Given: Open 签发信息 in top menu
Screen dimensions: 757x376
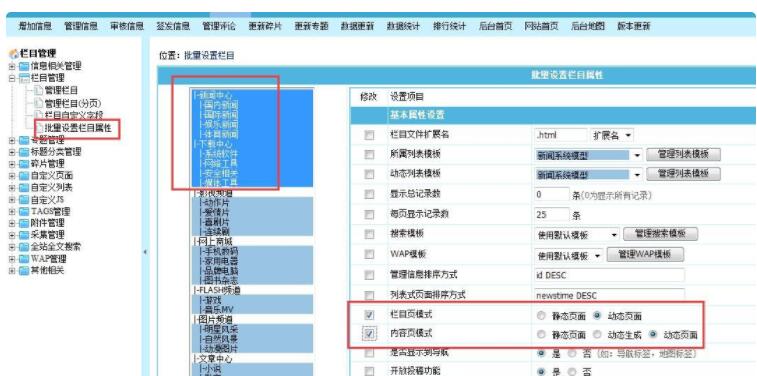Looking at the screenshot, I should click(x=173, y=27).
